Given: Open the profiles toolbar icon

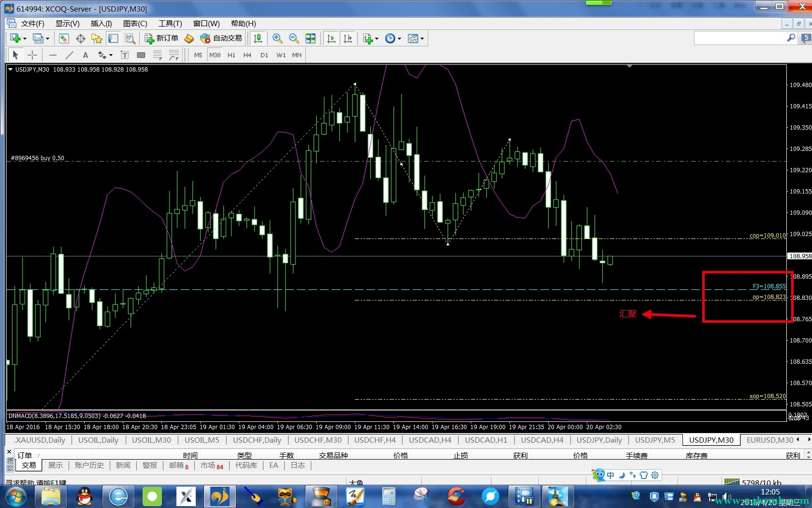Looking at the screenshot, I should 38,38.
